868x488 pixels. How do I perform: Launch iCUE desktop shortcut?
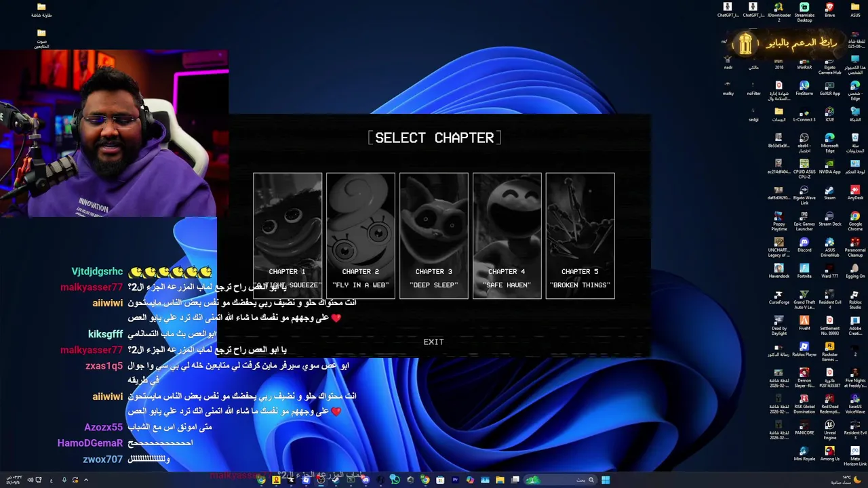pos(829,114)
